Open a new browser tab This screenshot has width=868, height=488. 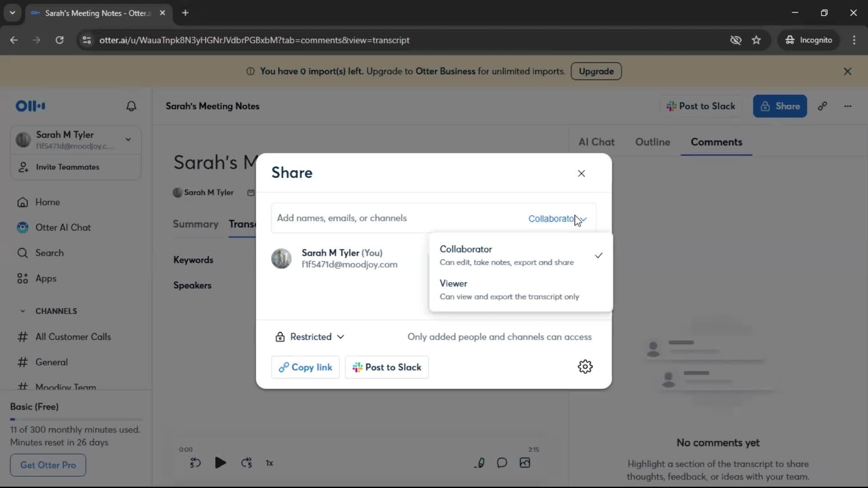pos(185,13)
